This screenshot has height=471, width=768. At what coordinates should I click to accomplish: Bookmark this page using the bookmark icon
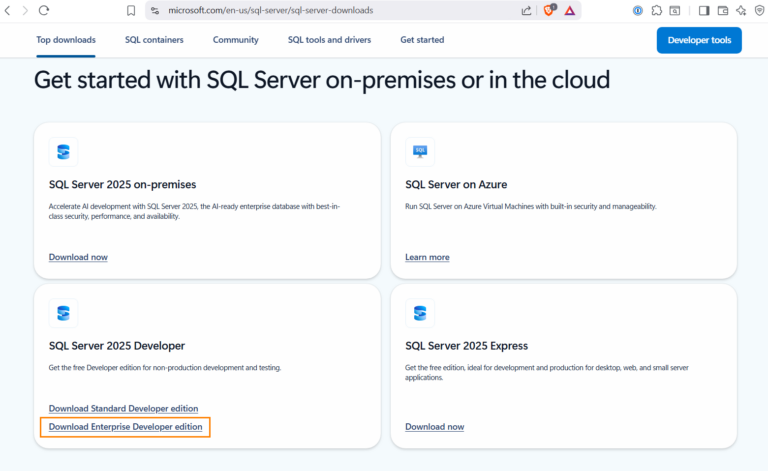tap(131, 10)
